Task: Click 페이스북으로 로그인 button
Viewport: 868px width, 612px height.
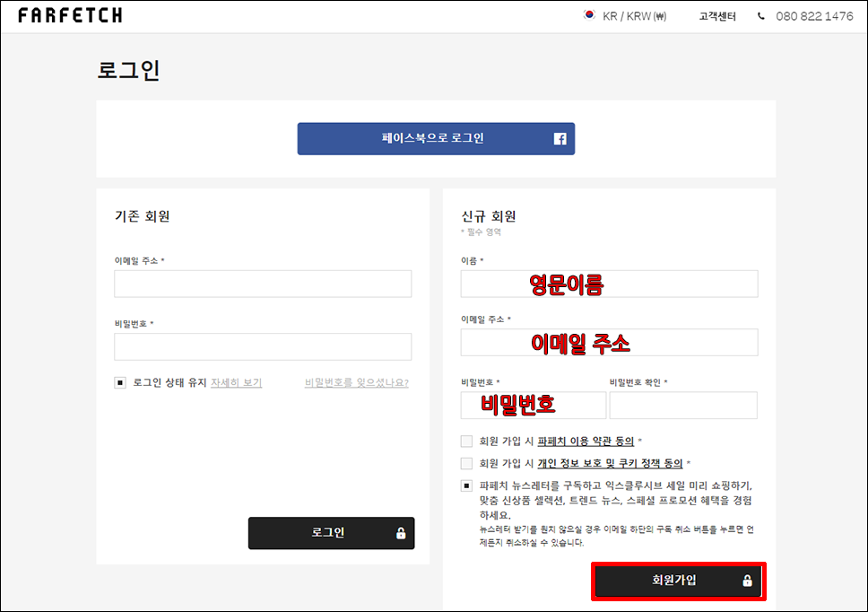Action: click(436, 138)
